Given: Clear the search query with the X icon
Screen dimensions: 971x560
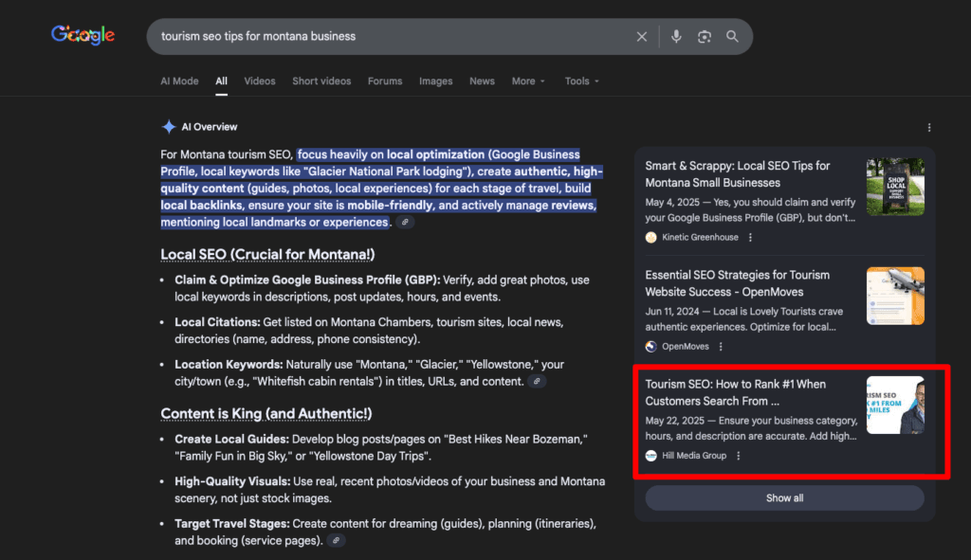Looking at the screenshot, I should [x=642, y=36].
